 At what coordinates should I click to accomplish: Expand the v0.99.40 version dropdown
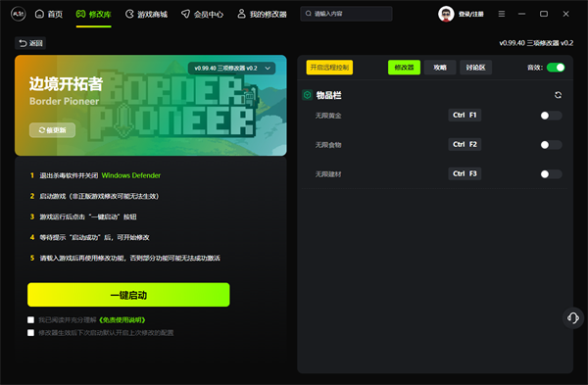(231, 69)
